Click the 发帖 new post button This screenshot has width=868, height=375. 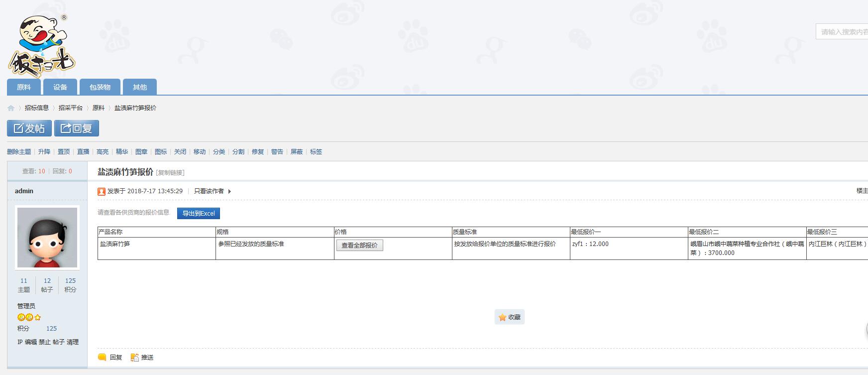pos(29,128)
